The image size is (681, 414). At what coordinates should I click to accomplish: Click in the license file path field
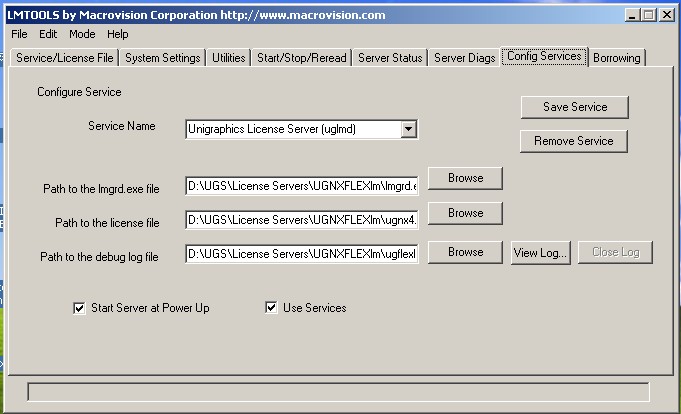click(301, 220)
